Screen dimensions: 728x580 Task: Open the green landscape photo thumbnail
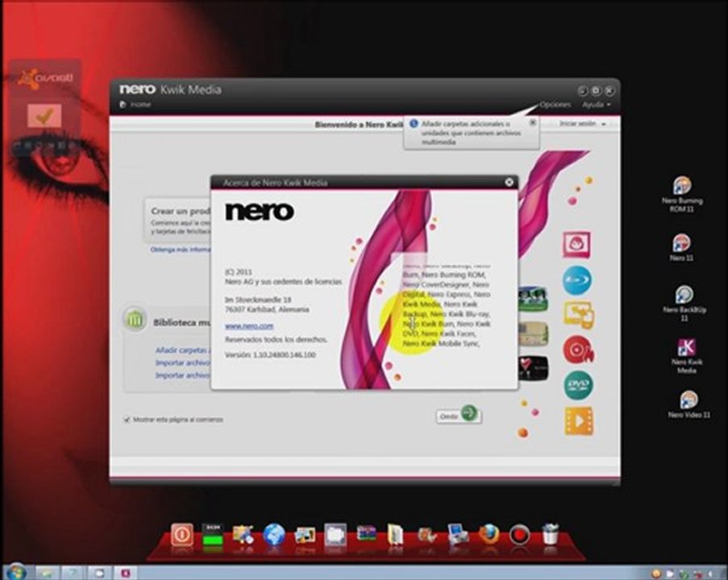point(533,299)
